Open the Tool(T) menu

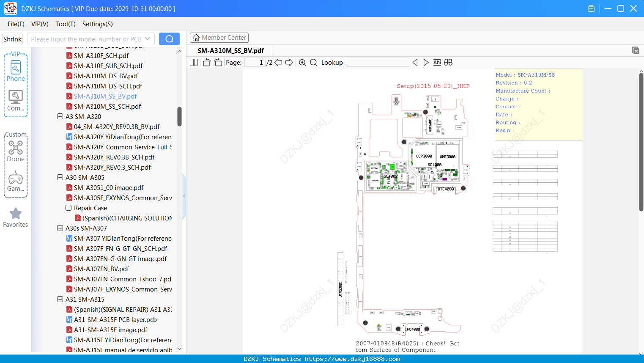pyautogui.click(x=66, y=24)
